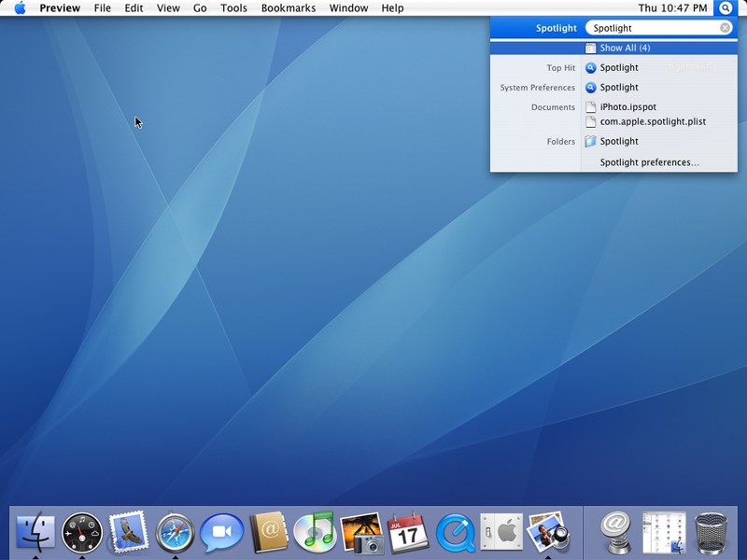Screen dimensions: 747x560
Task: Open iCal calendar from the Dock
Action: (408, 532)
